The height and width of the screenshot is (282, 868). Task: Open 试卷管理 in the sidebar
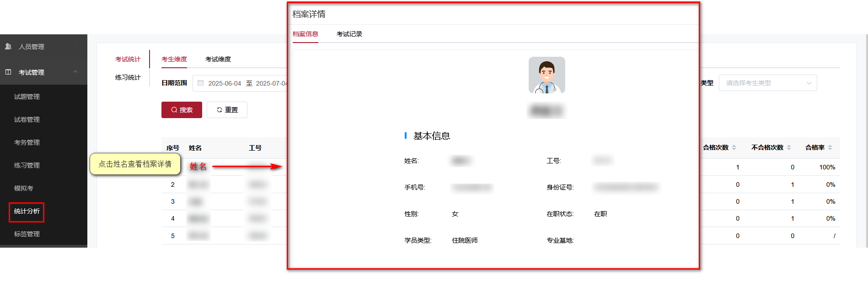(x=27, y=119)
